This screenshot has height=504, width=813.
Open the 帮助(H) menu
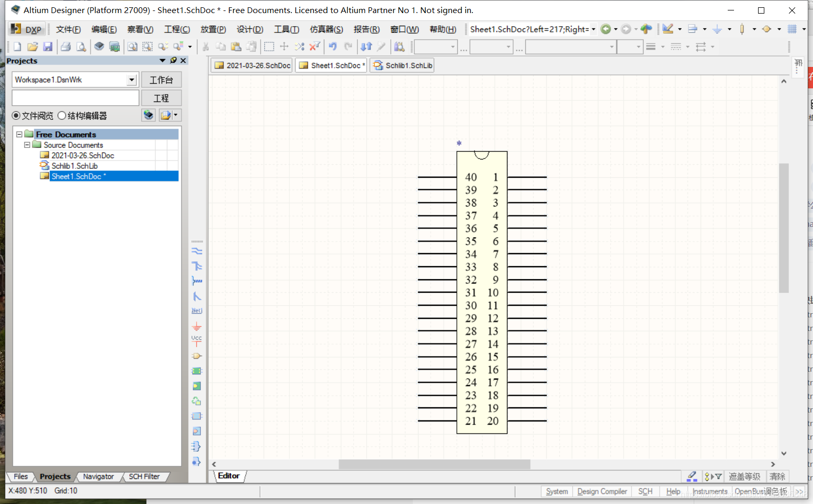click(x=443, y=29)
